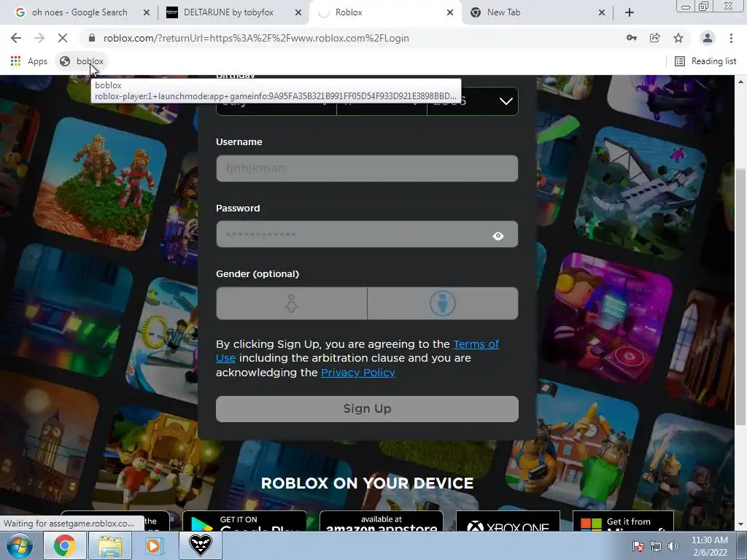747x560 pixels.
Task: Click the address bar URL
Action: [x=256, y=38]
